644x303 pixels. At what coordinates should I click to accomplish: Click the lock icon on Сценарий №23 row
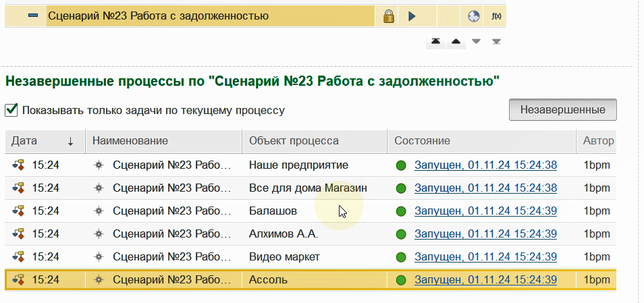point(389,16)
